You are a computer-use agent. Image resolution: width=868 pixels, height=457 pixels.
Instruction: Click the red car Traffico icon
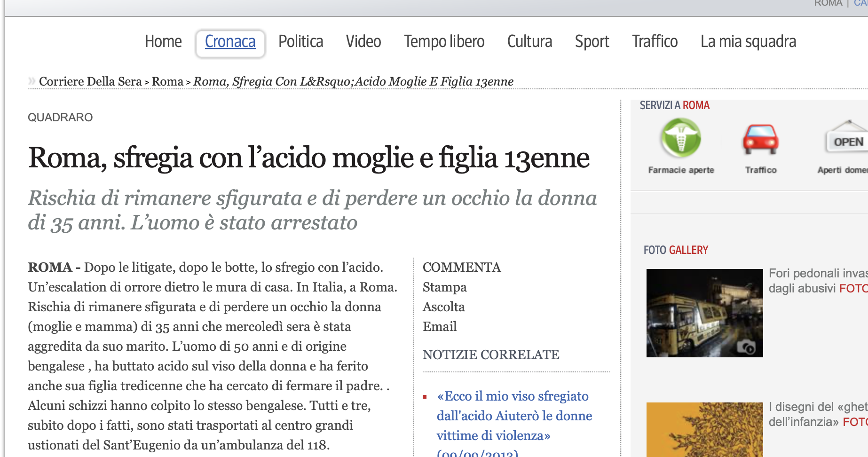pos(760,140)
